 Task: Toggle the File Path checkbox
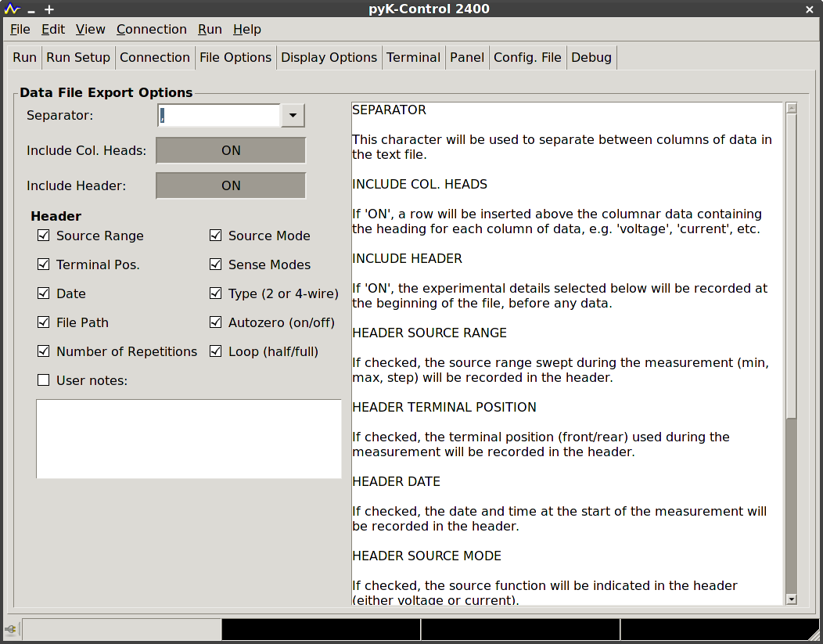pos(44,322)
